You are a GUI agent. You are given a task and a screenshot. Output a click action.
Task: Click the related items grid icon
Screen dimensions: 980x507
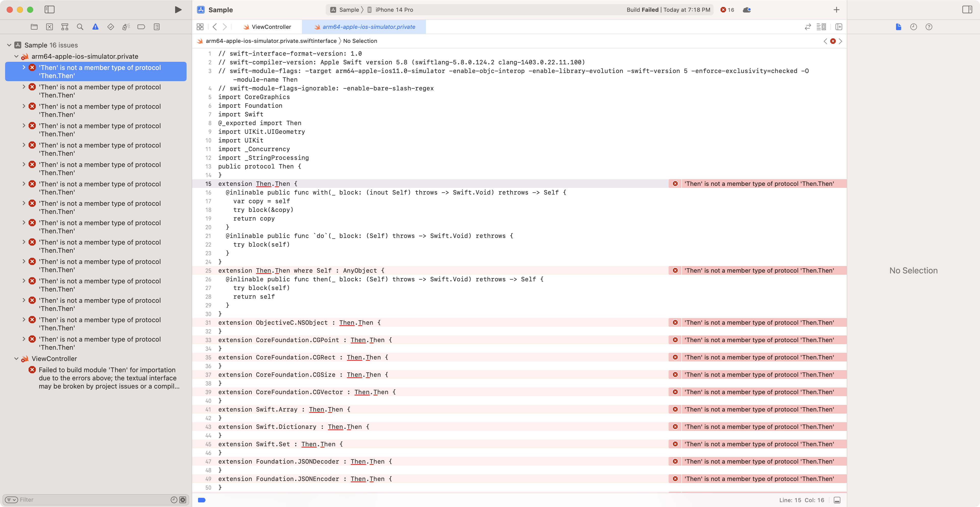click(200, 27)
